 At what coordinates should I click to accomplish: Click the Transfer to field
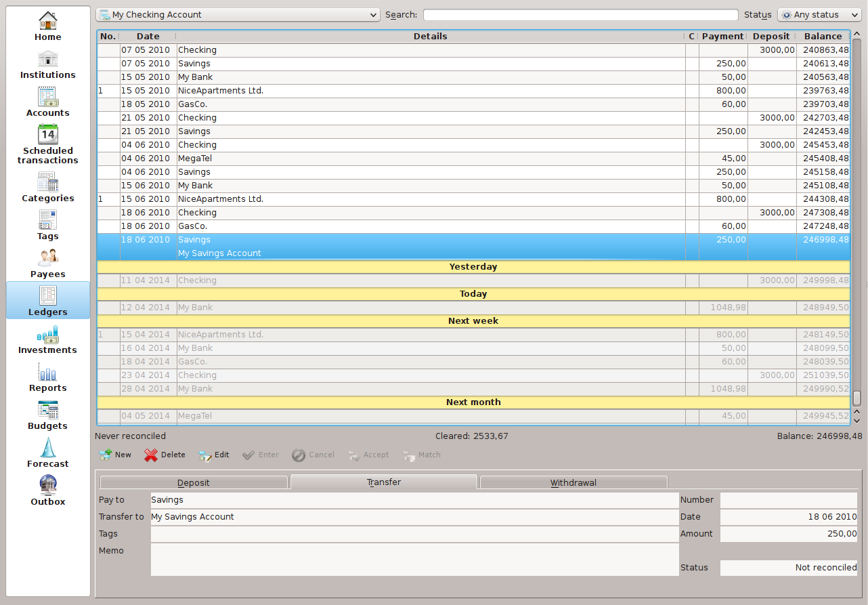414,517
